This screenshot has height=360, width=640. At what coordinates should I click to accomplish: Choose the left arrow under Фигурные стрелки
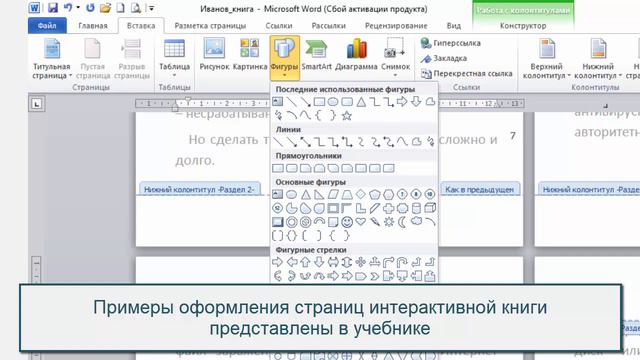pyautogui.click(x=291, y=262)
